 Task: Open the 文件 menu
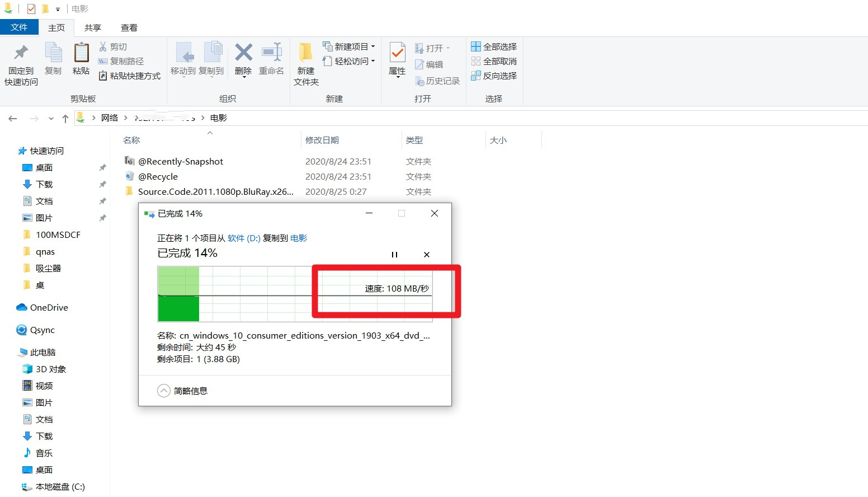point(20,27)
